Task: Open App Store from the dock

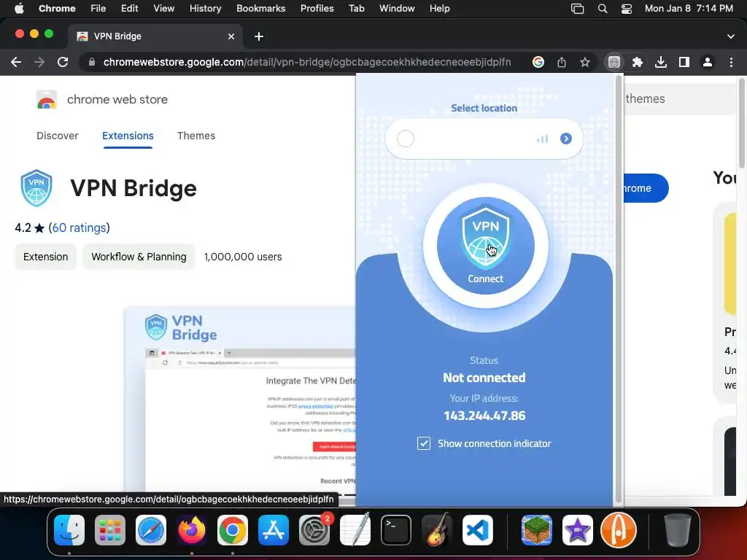Action: pos(274,530)
